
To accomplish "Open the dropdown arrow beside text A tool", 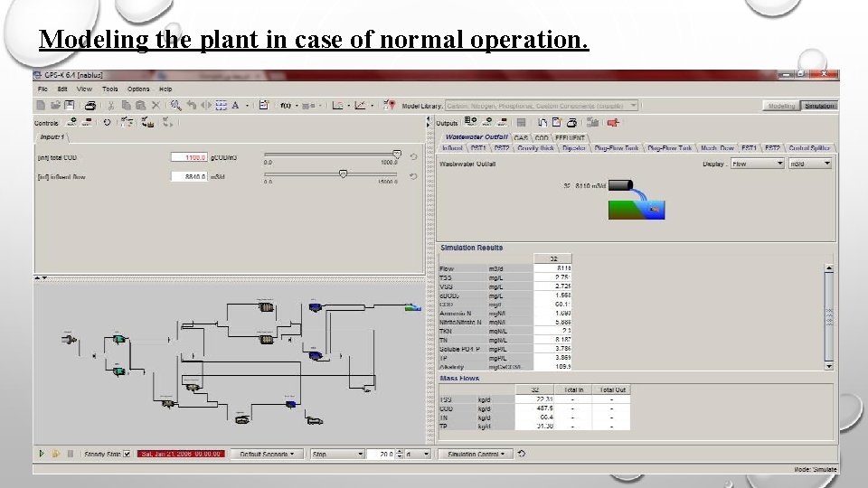I will (247, 106).
